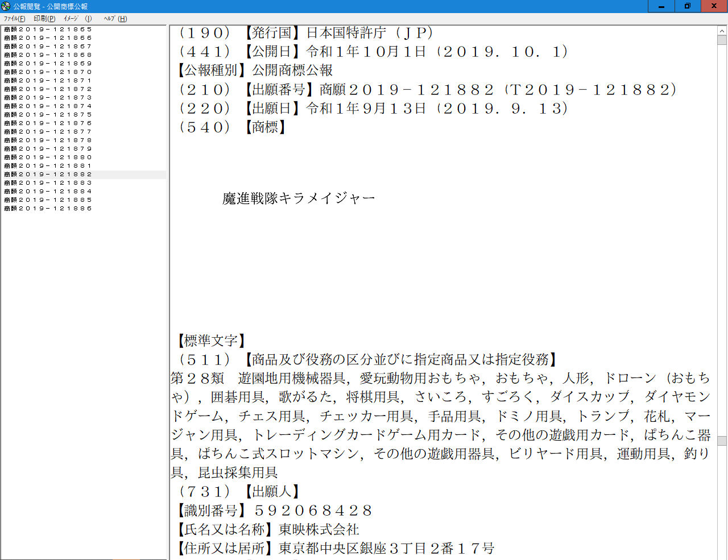Open the ファイル(F) menu
Viewport: 728px width, 560px height.
point(14,18)
